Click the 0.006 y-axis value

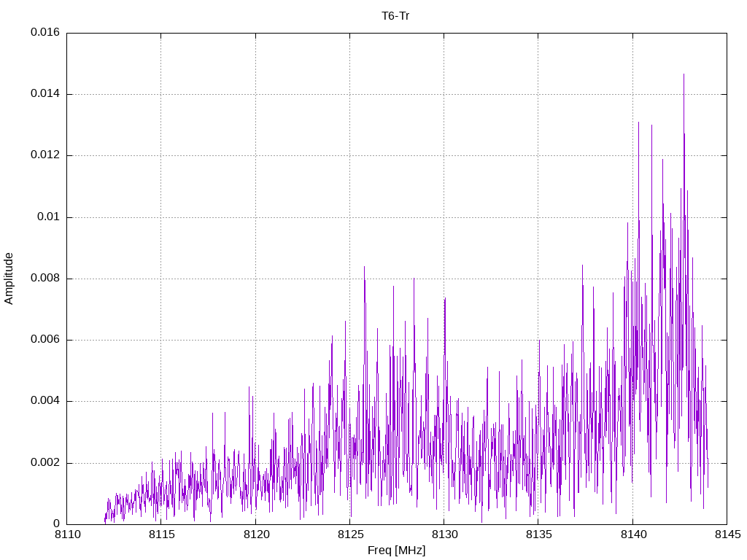(x=45, y=340)
